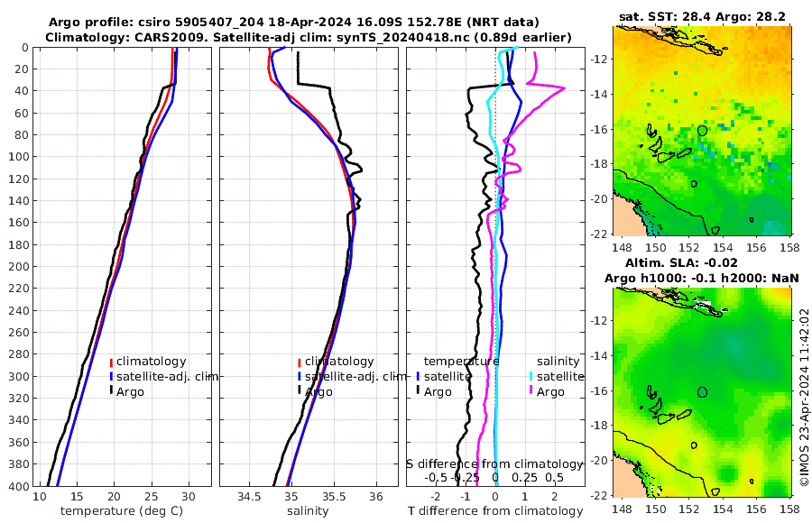
Task: Click the '400' depth tick label
Action: 19,486
